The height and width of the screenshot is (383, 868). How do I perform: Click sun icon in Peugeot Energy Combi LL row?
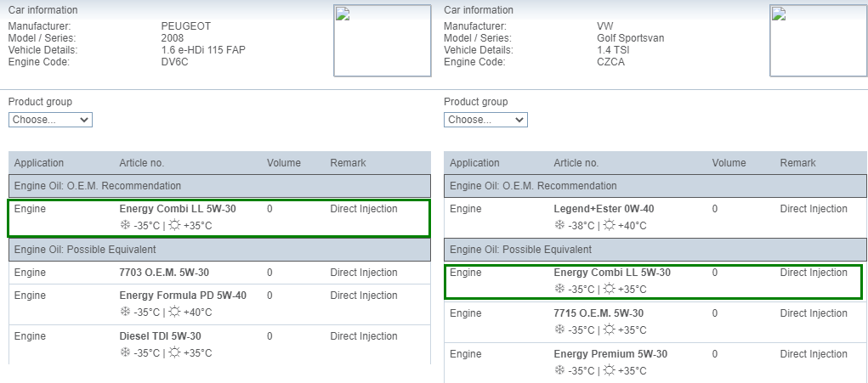click(174, 226)
